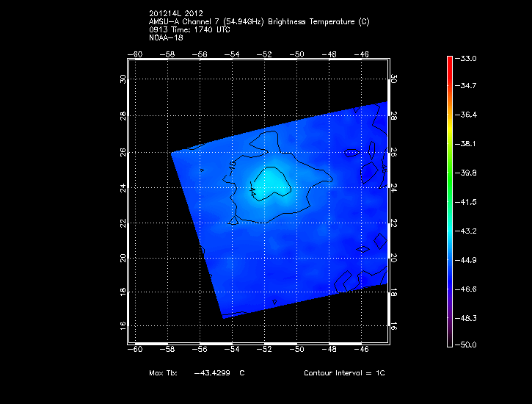This screenshot has height=404, width=532.
Task: Click the "0913 Time: 1740 UTC" text
Action: point(189,30)
